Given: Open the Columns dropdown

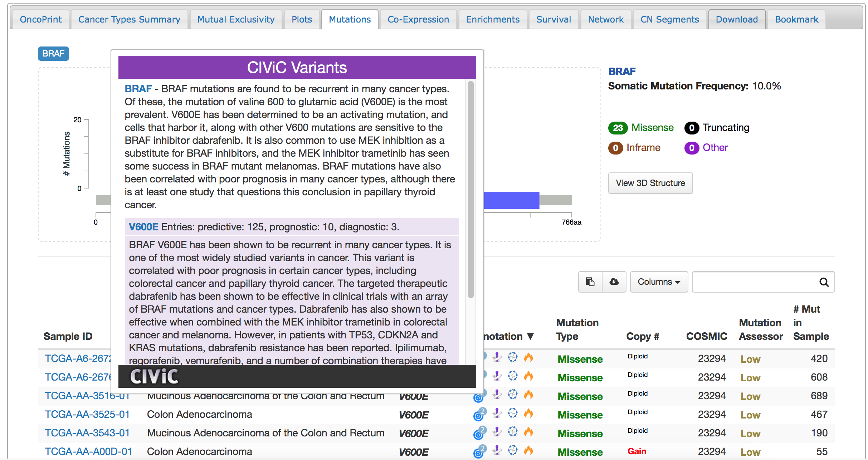Looking at the screenshot, I should [659, 282].
